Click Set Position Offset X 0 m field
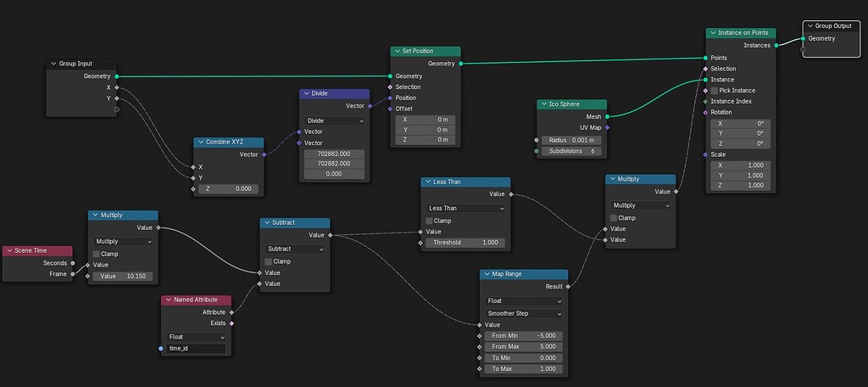 tap(426, 119)
